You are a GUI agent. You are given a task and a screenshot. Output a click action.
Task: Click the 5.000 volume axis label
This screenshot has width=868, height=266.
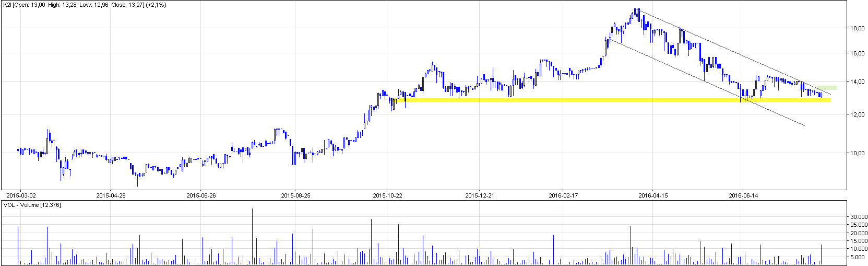pyautogui.click(x=860, y=257)
